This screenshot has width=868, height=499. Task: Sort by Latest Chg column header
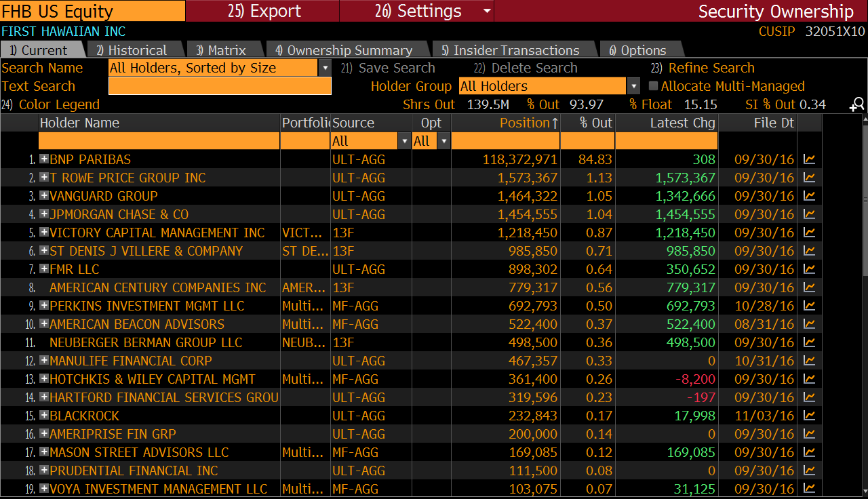pos(667,123)
